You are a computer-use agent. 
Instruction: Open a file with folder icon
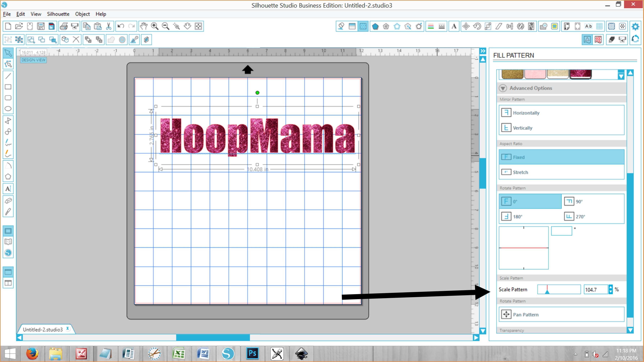tap(19, 26)
